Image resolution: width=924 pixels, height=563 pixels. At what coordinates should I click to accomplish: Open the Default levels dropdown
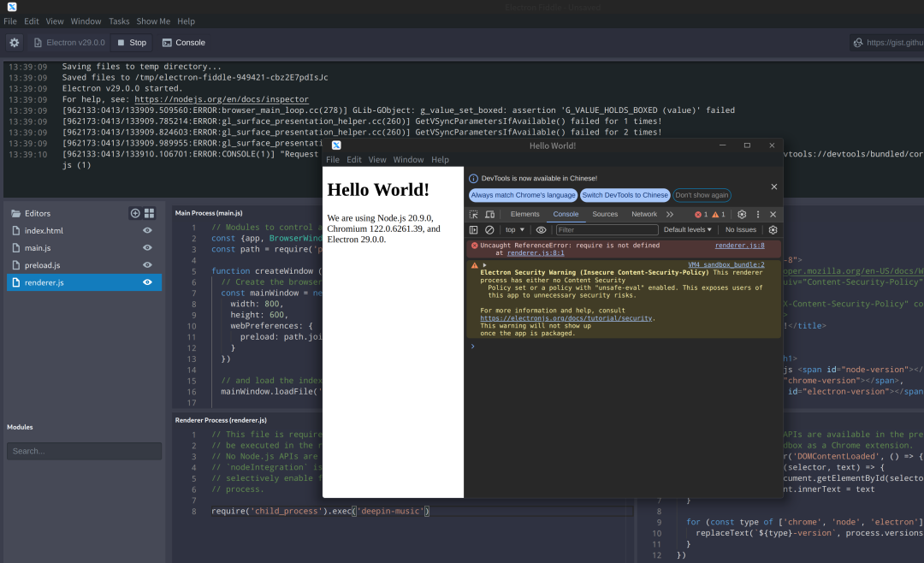[687, 230]
